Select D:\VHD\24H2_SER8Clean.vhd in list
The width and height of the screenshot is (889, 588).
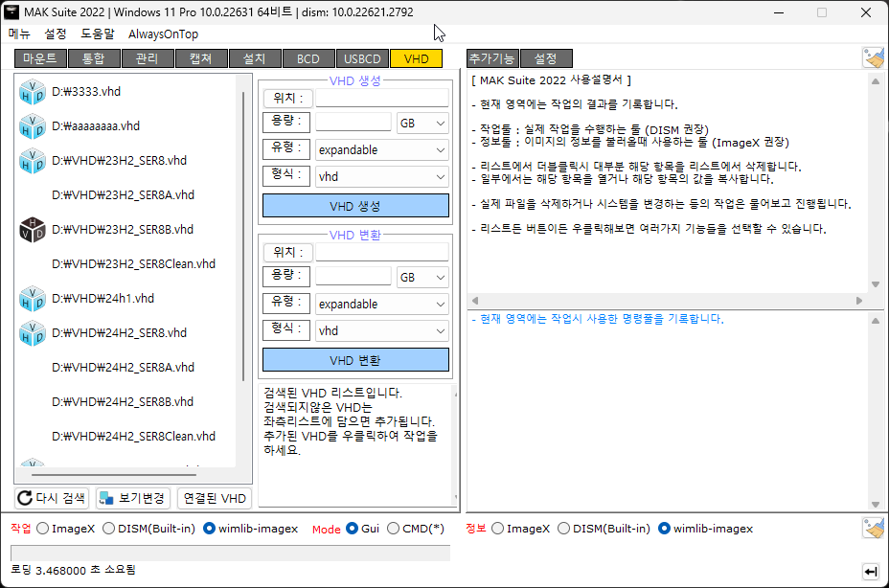(133, 437)
